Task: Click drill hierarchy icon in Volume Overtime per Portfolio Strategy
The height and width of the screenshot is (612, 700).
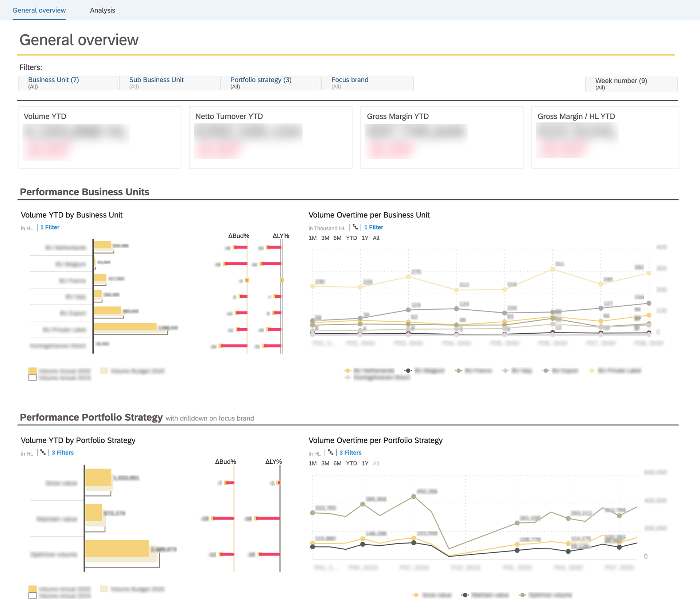Action: [331, 452]
